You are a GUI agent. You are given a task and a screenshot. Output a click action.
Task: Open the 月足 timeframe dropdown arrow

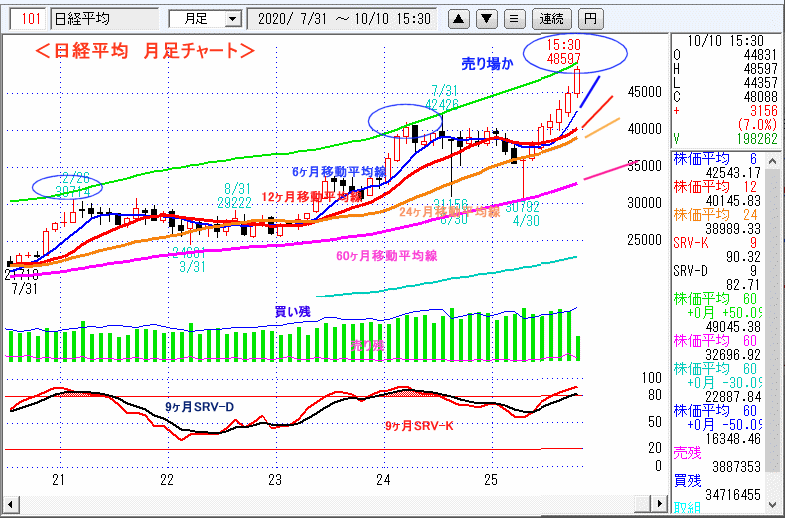click(233, 18)
